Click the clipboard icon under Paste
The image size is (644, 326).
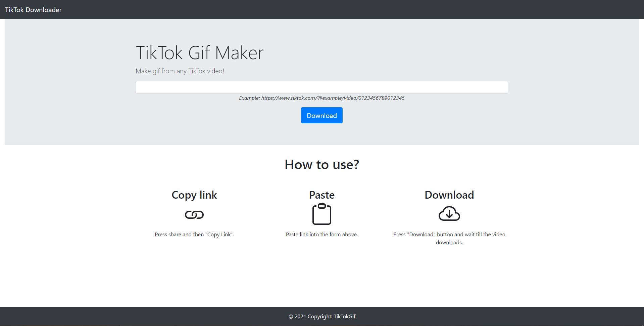coord(321,214)
